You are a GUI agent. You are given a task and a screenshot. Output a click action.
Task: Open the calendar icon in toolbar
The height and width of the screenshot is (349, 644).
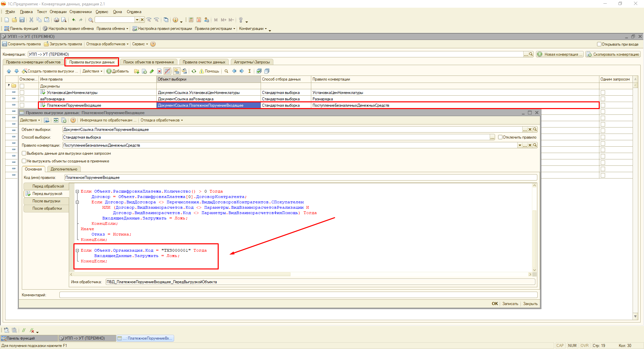coord(199,20)
